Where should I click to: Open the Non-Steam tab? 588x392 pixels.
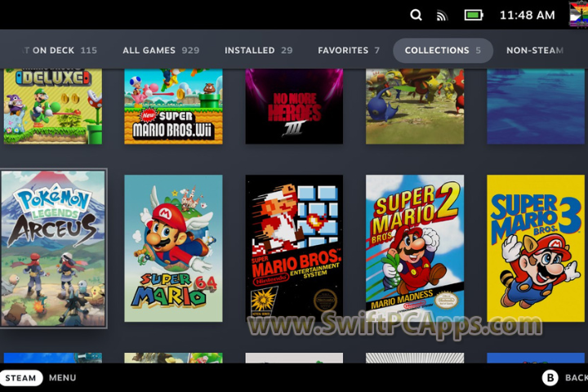[x=535, y=51]
